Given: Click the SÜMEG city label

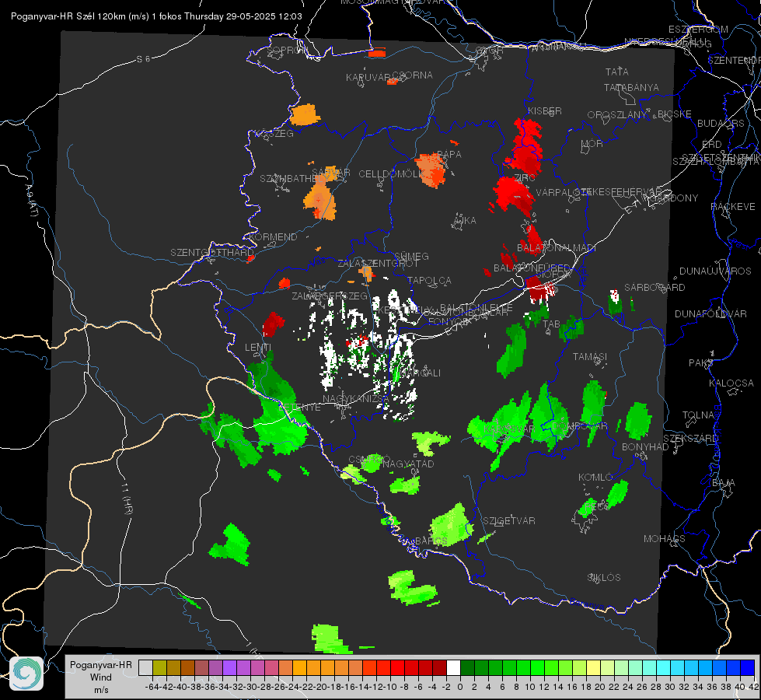Looking at the screenshot, I should click(411, 256).
